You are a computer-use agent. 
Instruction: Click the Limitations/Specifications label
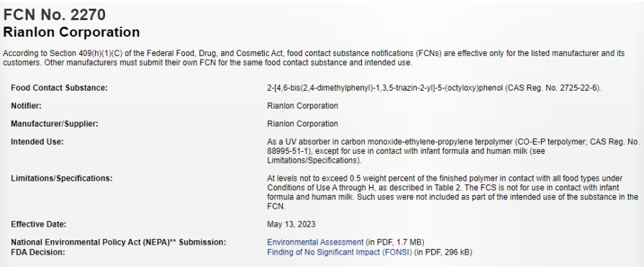tap(62, 178)
